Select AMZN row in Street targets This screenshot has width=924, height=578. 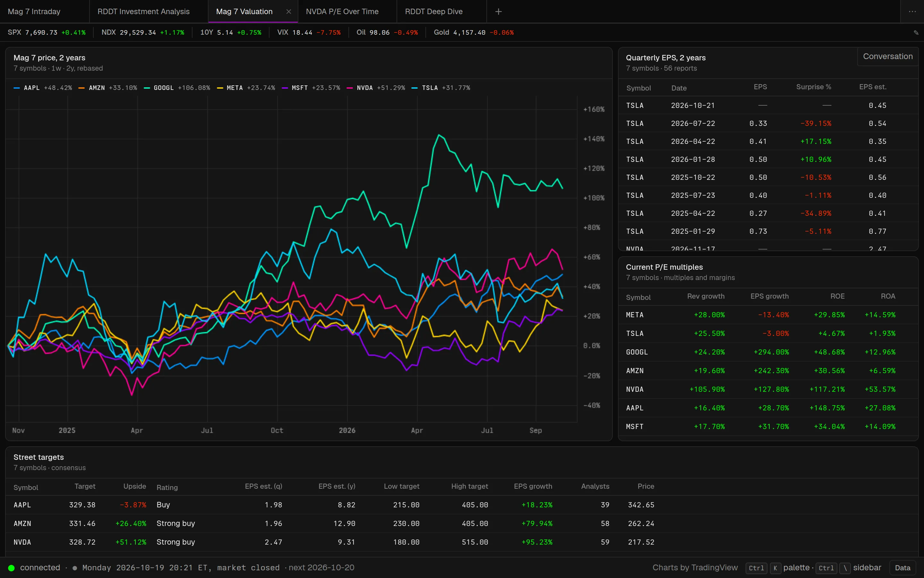[462, 523]
